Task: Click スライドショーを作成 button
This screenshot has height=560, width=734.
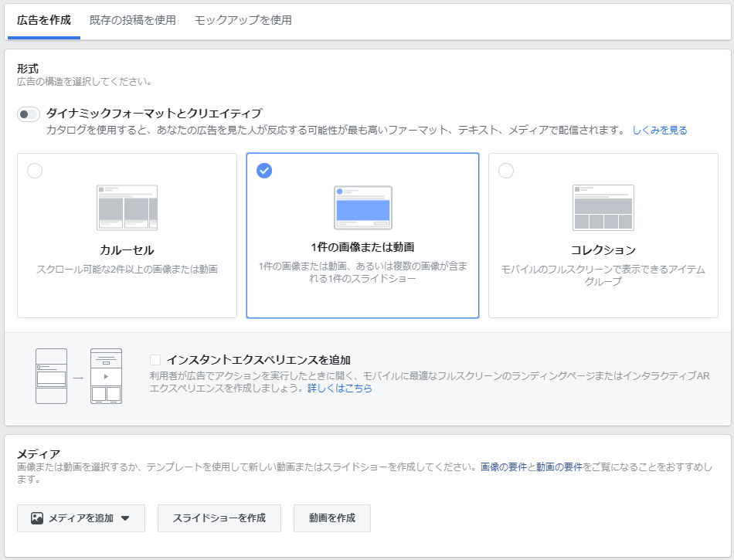Action: (x=219, y=518)
